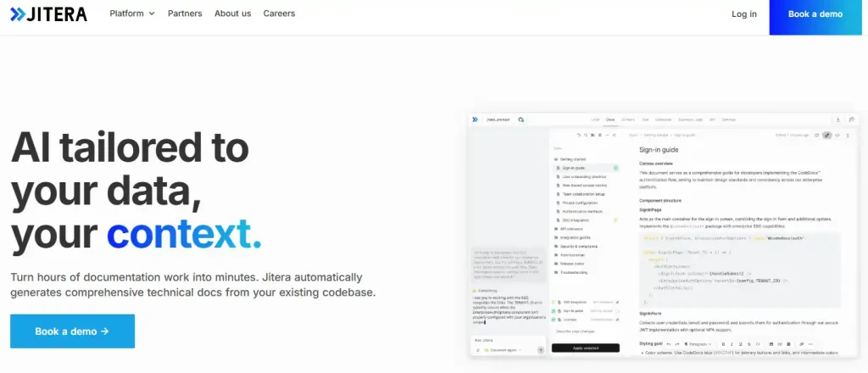This screenshot has height=373, width=868.
Task: Toggle italic in the editor toolbar
Action: (732, 344)
